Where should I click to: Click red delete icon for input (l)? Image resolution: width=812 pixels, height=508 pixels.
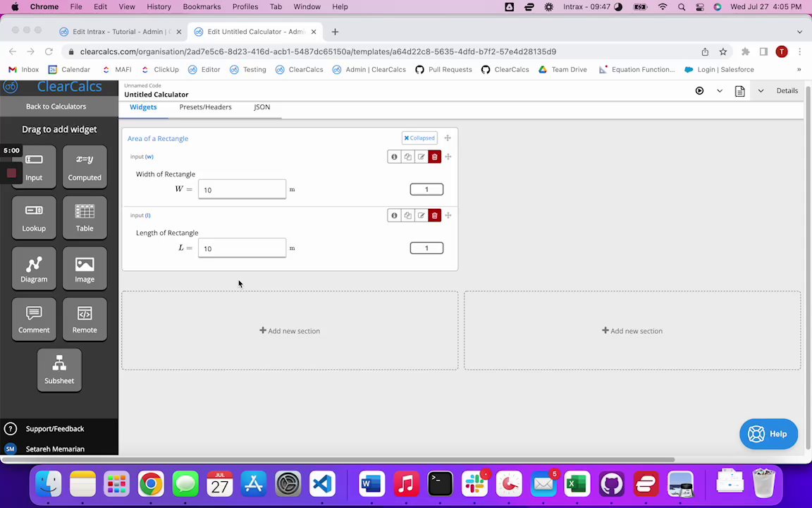pyautogui.click(x=434, y=215)
